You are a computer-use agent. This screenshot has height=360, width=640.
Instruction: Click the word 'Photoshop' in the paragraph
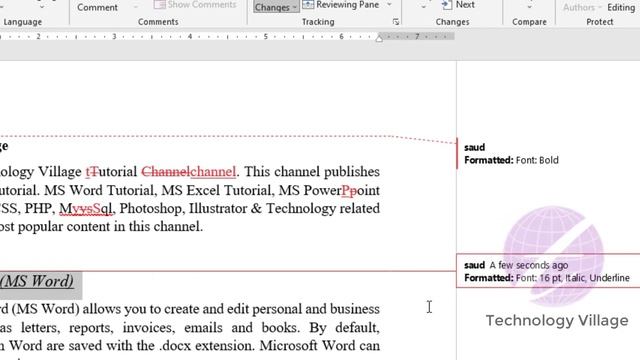(x=151, y=209)
